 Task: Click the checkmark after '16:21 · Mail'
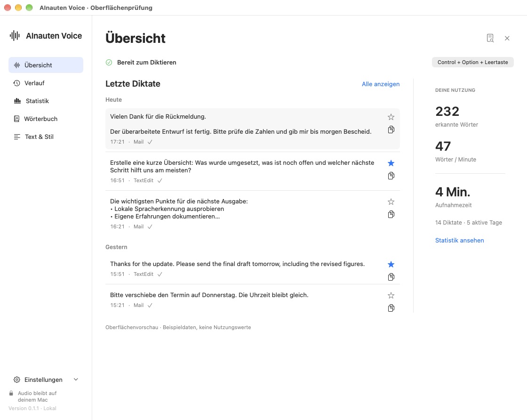tap(150, 226)
